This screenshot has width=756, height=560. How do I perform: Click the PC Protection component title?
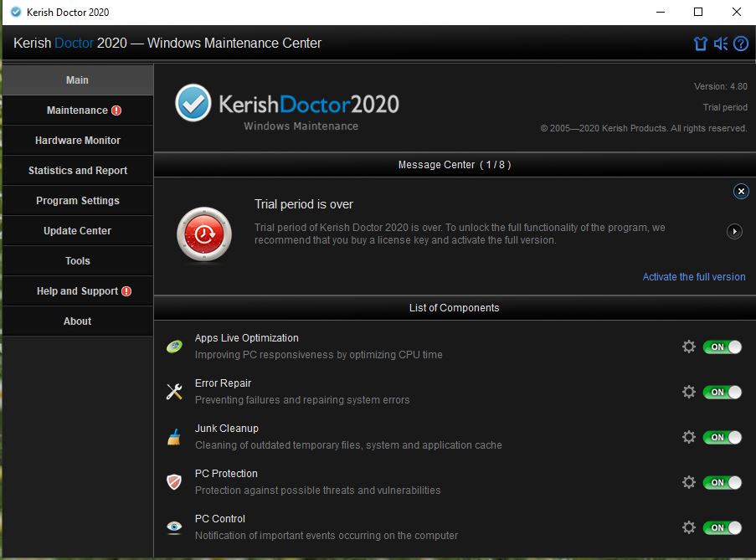click(x=226, y=474)
